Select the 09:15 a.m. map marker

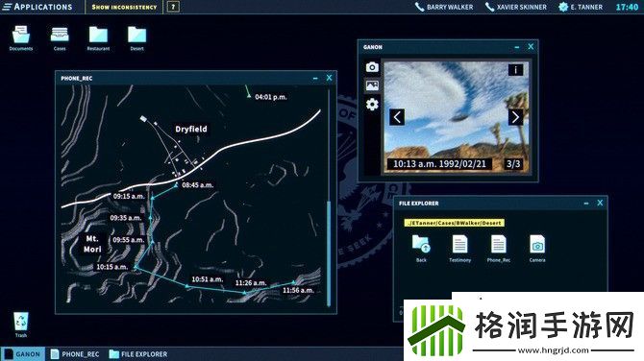(153, 198)
